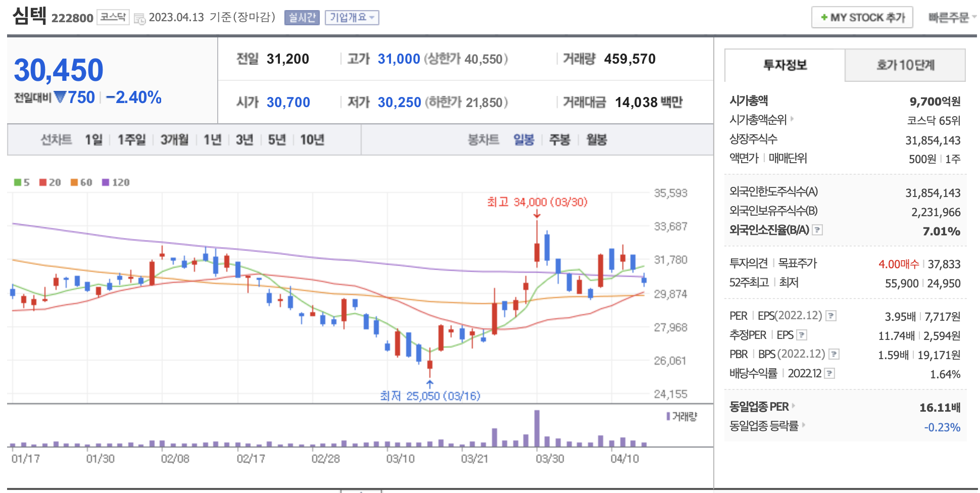
Task: Select 일봉 daily candle chart
Action: [524, 140]
